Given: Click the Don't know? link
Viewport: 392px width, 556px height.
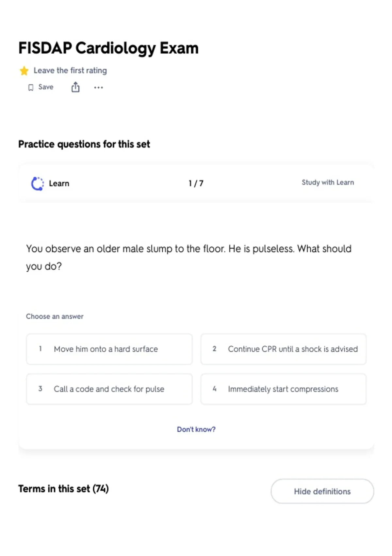Looking at the screenshot, I should coord(196,429).
